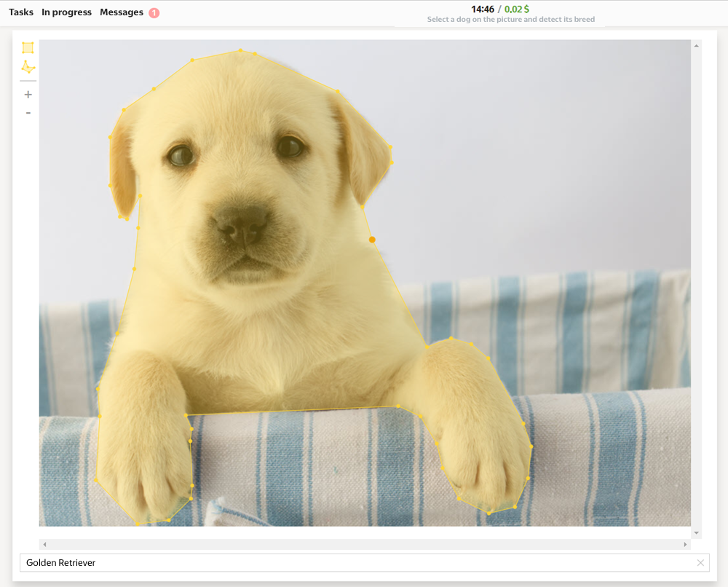Image resolution: width=728 pixels, height=587 pixels.
Task: Click the task description about dog breed
Action: 511,20
